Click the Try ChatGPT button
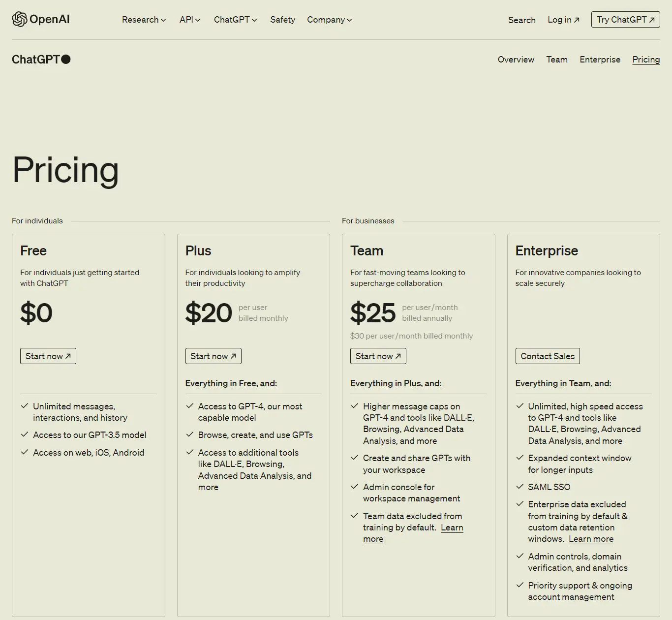 click(625, 19)
